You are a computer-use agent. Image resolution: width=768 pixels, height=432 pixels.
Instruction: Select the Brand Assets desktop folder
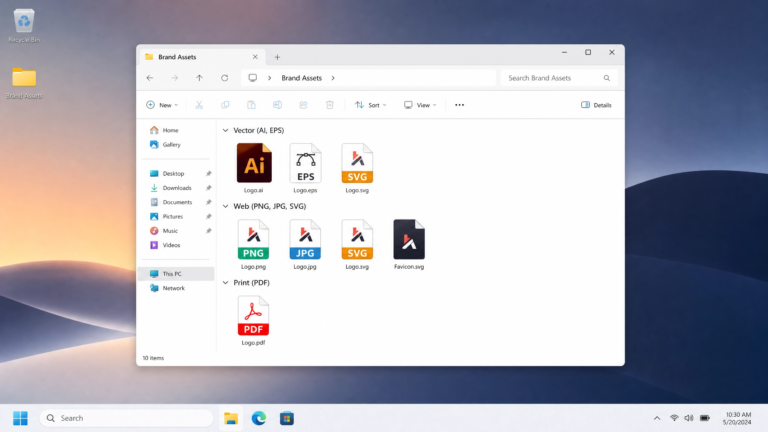pyautogui.click(x=24, y=83)
